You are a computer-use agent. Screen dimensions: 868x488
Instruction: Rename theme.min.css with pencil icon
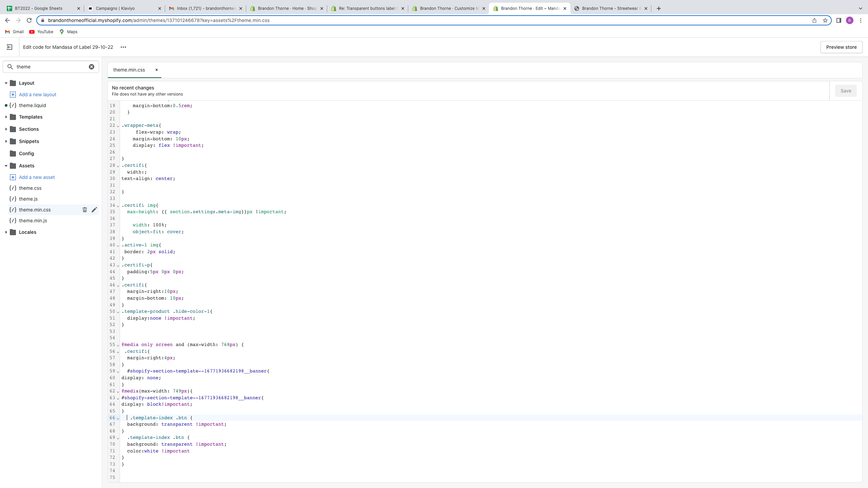tap(94, 210)
